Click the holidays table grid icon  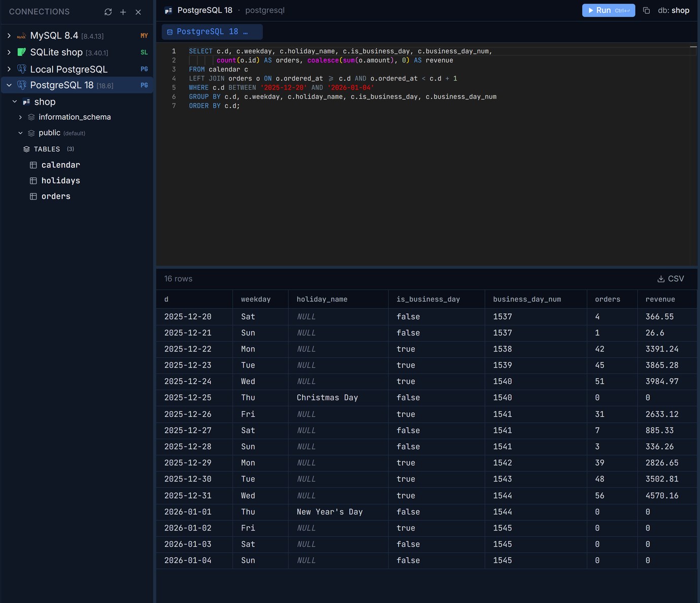point(33,181)
